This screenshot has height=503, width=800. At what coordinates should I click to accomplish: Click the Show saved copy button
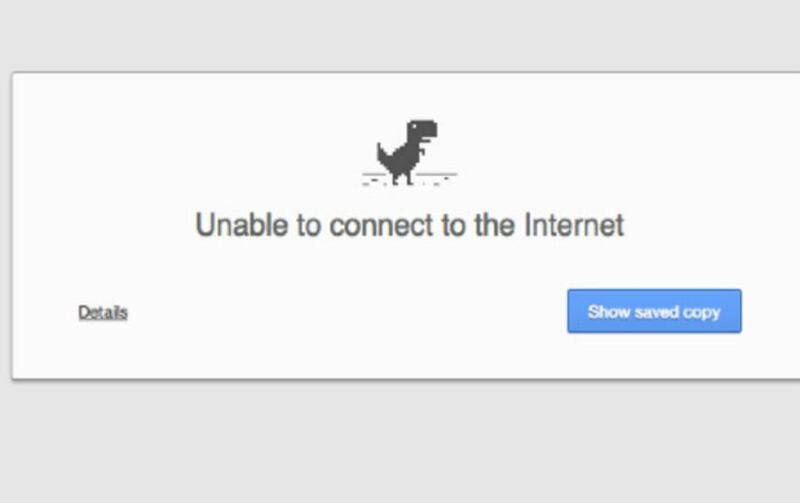tap(654, 311)
